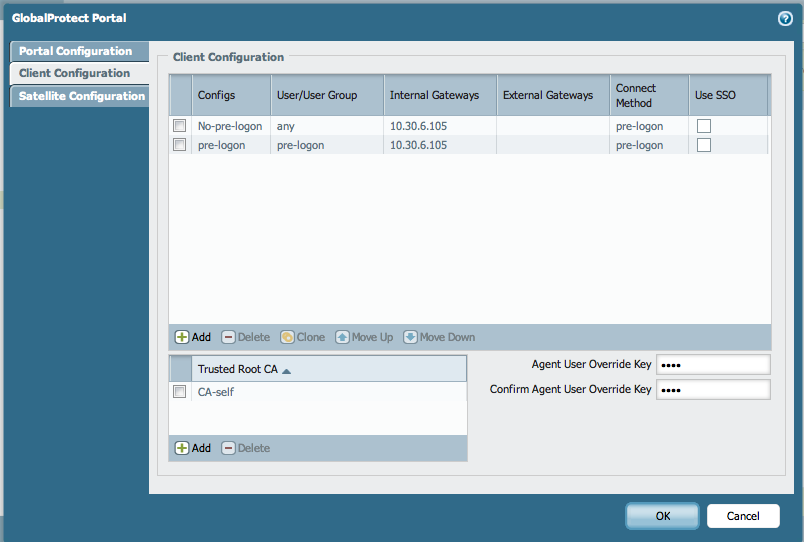Enable Use SSO for No-pre-logon config
This screenshot has height=542, width=804.
704,126
